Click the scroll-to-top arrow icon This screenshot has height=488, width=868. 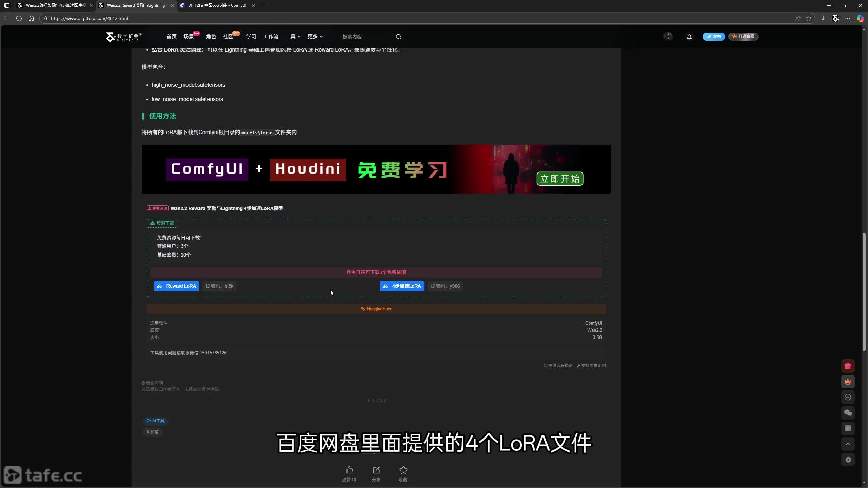848,444
